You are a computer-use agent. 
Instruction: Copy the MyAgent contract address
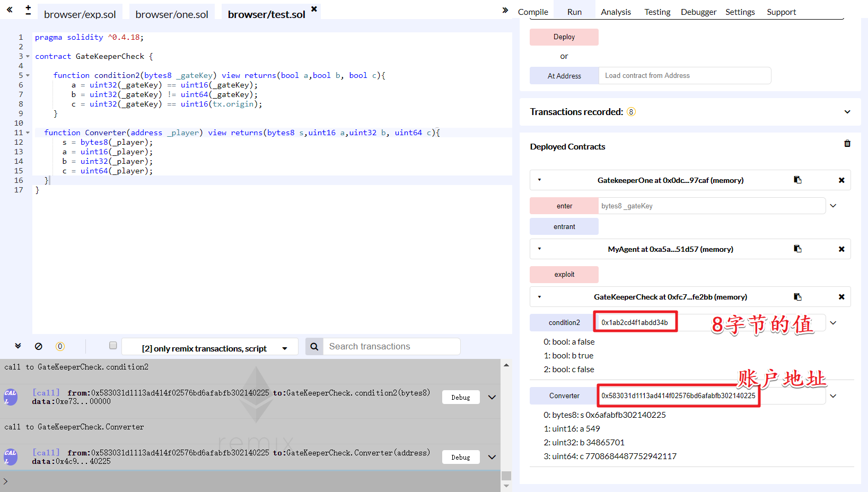coord(797,249)
